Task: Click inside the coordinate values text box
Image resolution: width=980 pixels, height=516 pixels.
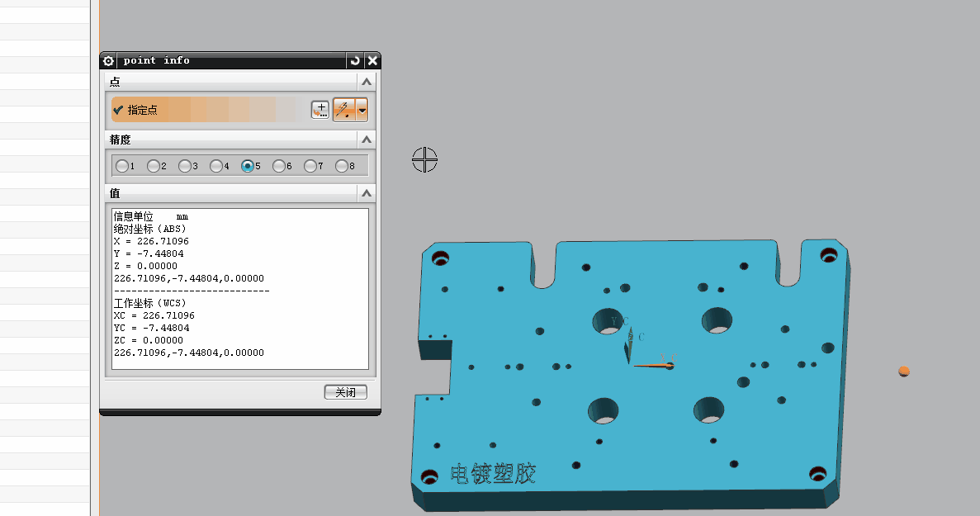Action: pos(239,289)
